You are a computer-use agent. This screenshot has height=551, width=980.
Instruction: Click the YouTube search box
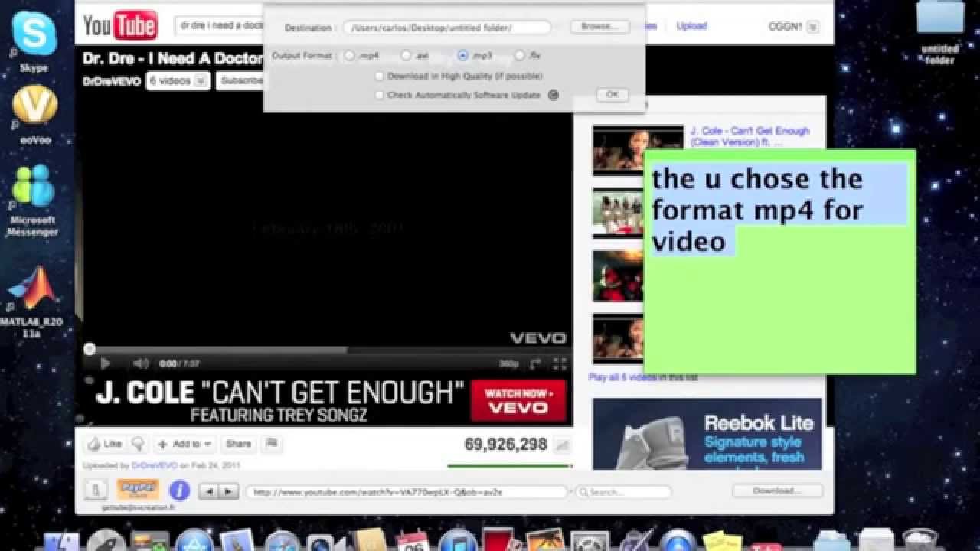coord(219,26)
